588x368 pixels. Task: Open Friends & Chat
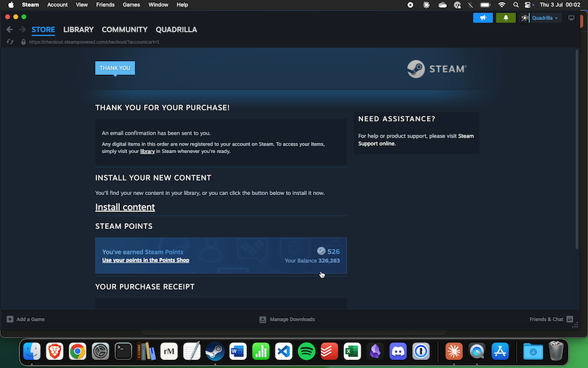tap(551, 319)
